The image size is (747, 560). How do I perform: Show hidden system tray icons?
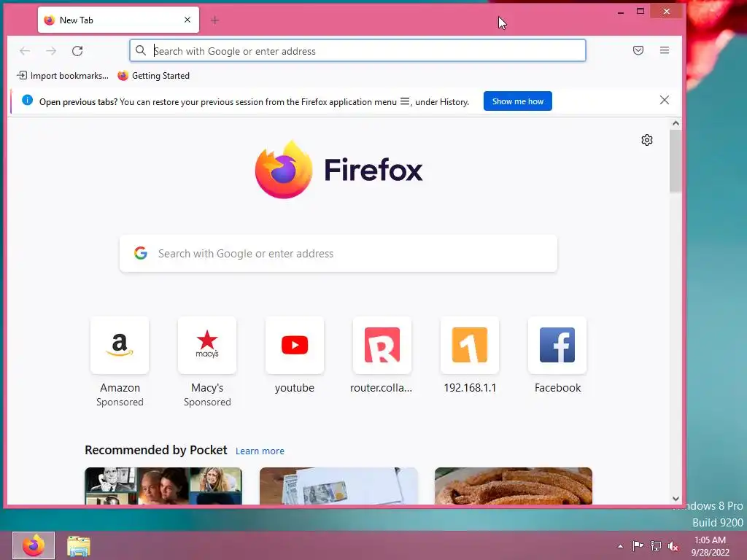620,546
